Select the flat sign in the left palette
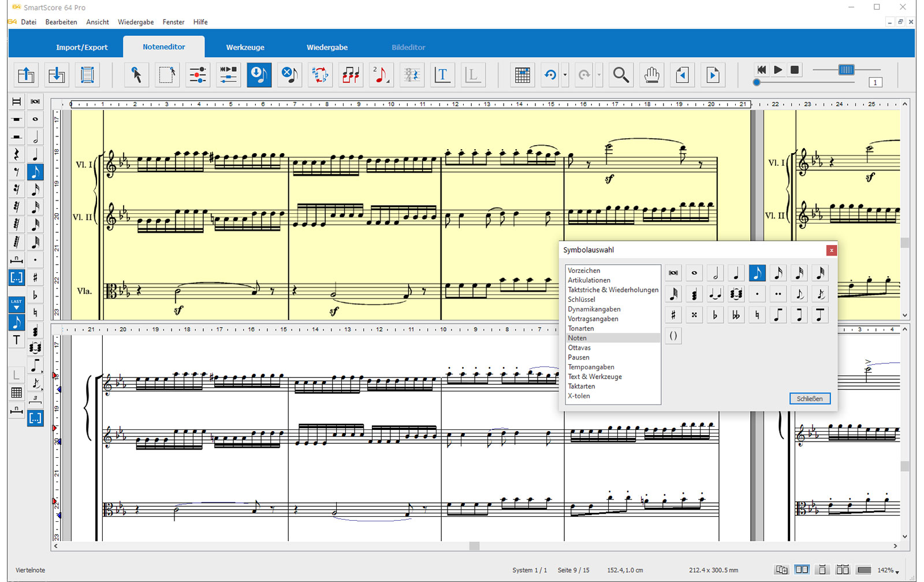 tap(35, 295)
